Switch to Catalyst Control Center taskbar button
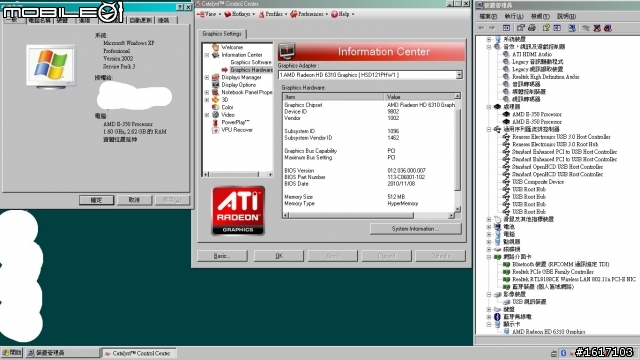The width and height of the screenshot is (640, 360). 138,353
